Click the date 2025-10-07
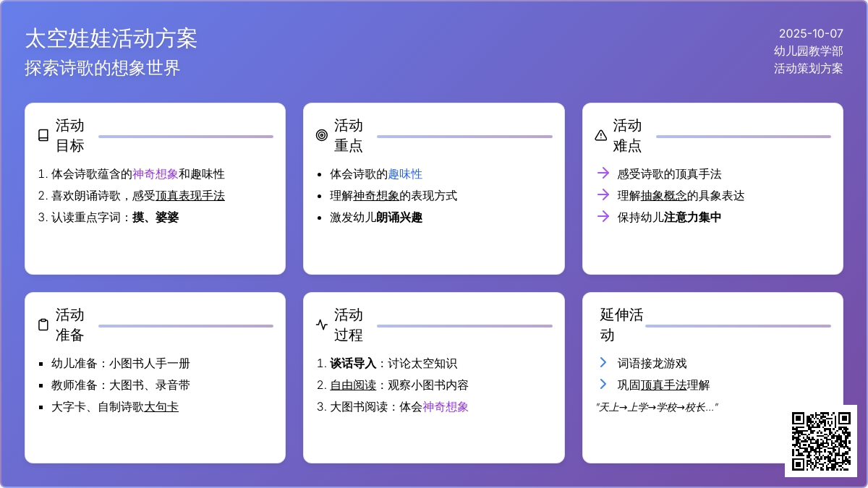868x488 pixels. [811, 33]
